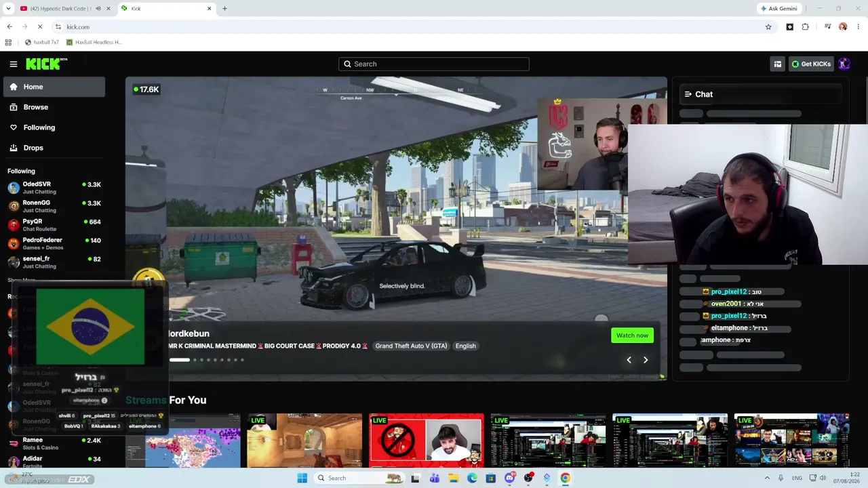Open the indoor shooter game stream thumbnail
The height and width of the screenshot is (488, 868).
pyautogui.click(x=304, y=441)
